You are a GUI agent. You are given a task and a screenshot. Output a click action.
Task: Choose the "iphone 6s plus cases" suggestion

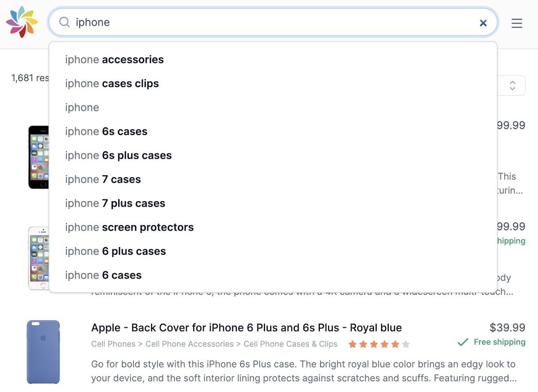(273, 156)
